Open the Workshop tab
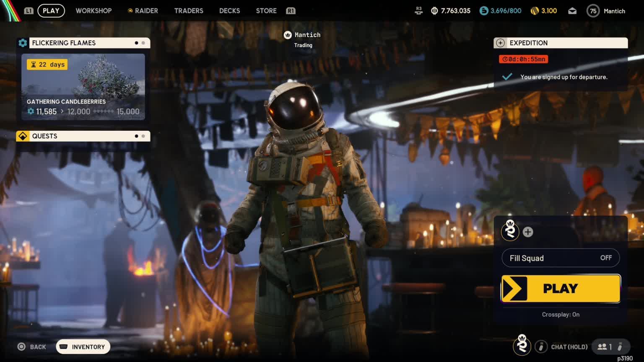The width and height of the screenshot is (644, 362). (x=93, y=11)
